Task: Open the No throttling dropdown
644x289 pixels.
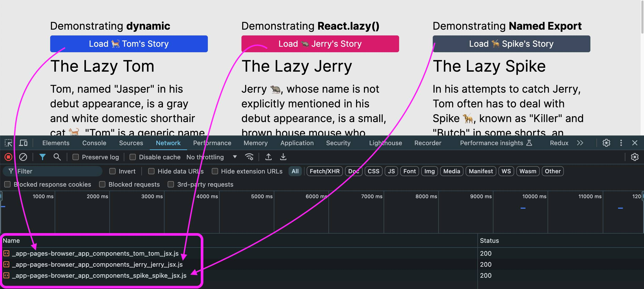Action: 212,157
